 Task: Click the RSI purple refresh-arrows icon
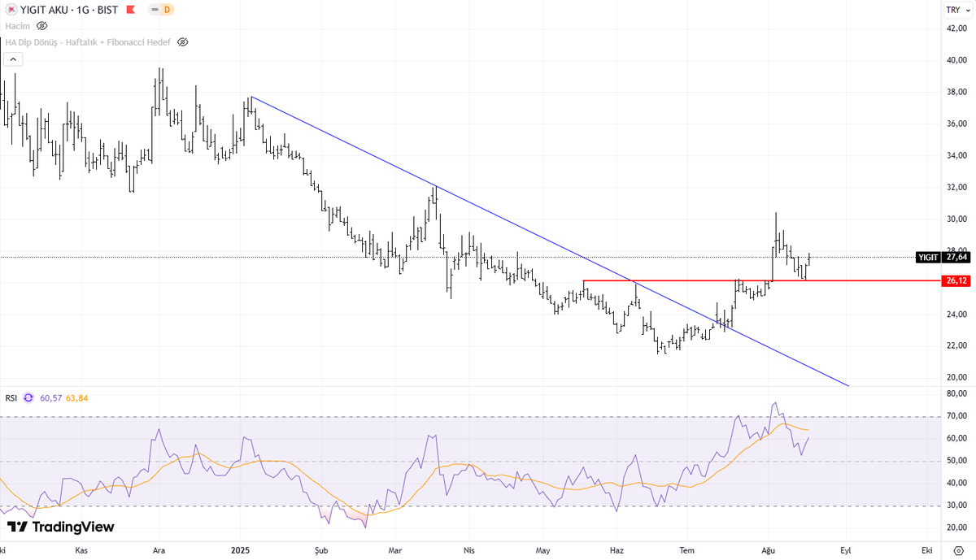[x=28, y=397]
